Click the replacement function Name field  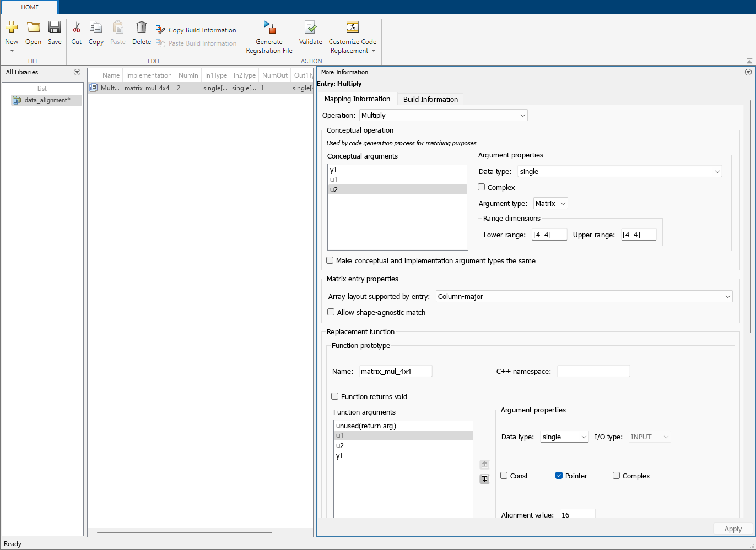coord(396,372)
